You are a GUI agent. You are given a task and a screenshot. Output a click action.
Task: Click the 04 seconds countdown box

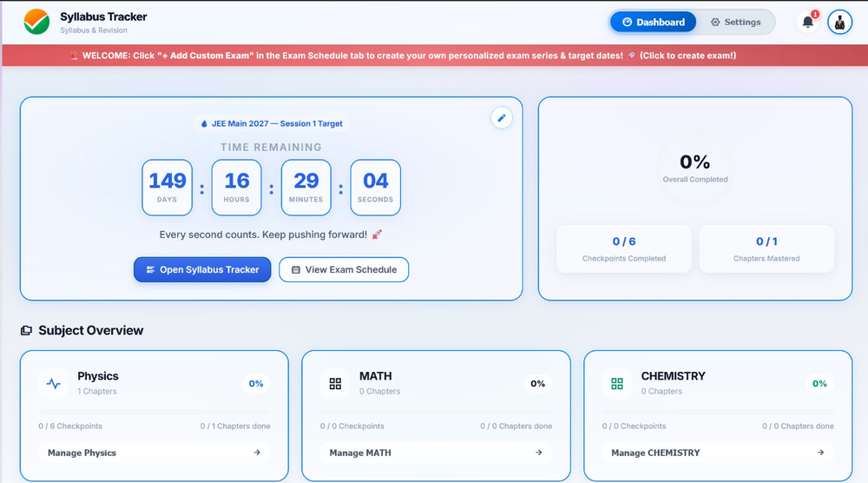click(x=375, y=188)
